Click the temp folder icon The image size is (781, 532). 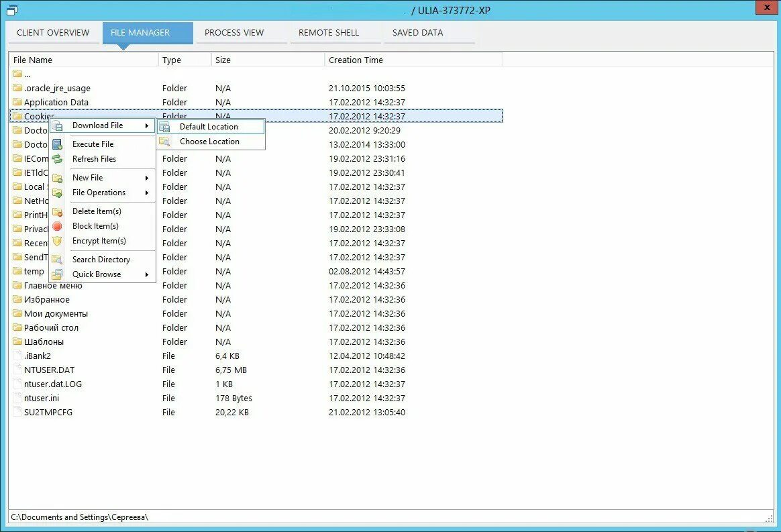(x=17, y=271)
